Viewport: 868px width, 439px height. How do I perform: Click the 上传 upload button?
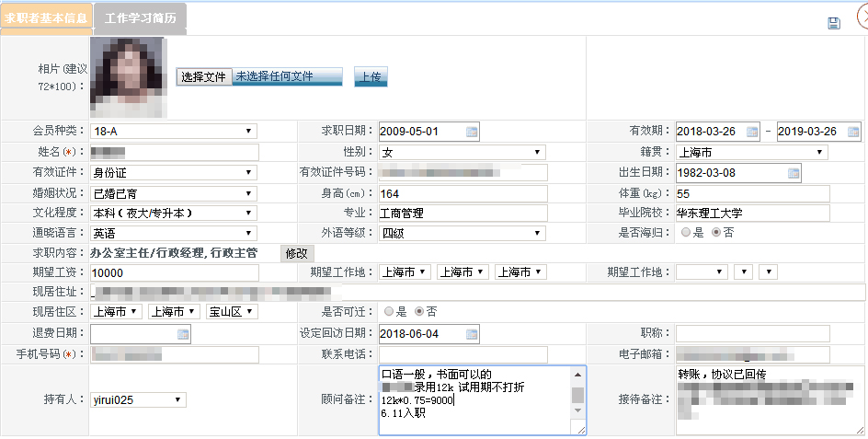[371, 77]
